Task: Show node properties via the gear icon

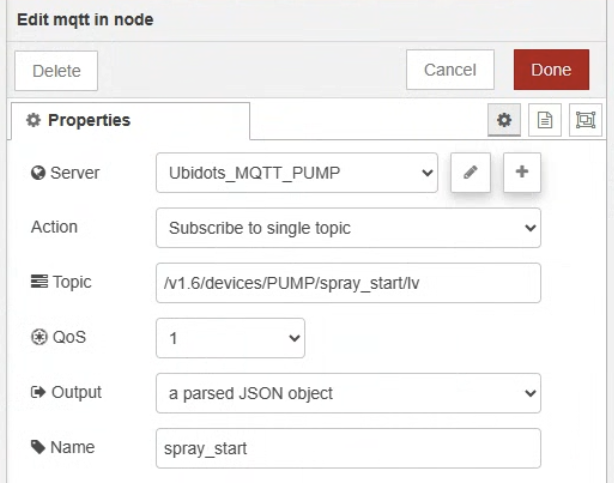Action: coord(504,120)
